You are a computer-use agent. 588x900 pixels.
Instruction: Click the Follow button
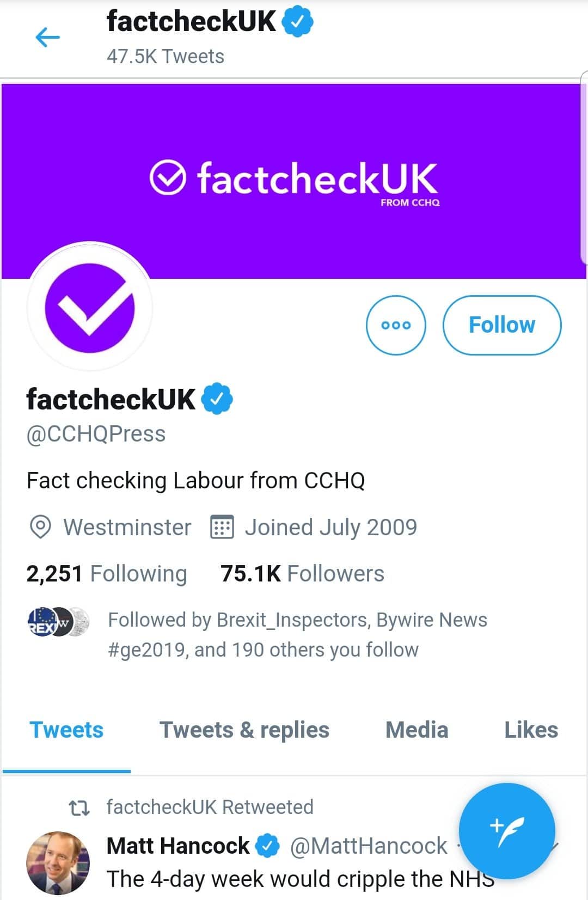(502, 325)
